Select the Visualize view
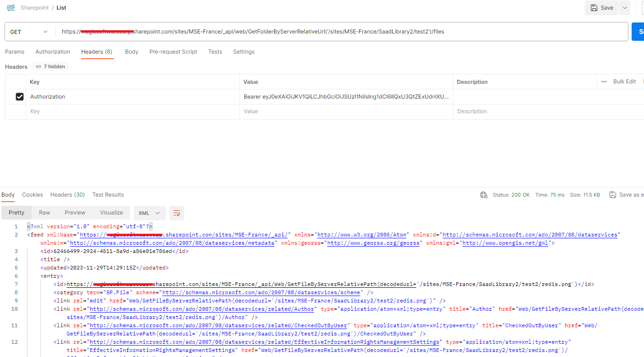 coord(112,213)
